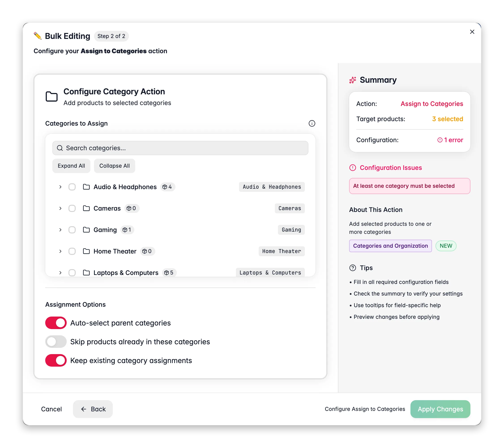Image resolution: width=504 pixels, height=448 pixels.
Task: Check the Gaming category checkbox
Action: click(x=72, y=230)
